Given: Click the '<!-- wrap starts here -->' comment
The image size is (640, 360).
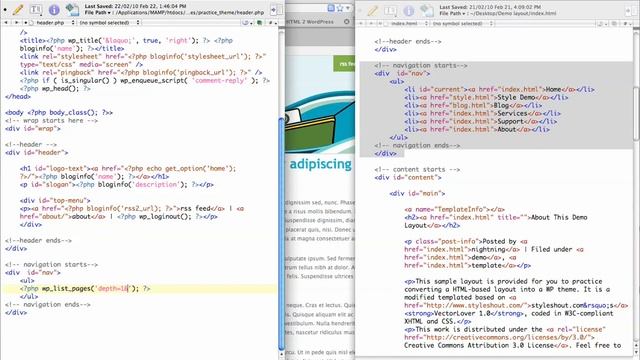Looking at the screenshot, I should (x=51, y=121).
